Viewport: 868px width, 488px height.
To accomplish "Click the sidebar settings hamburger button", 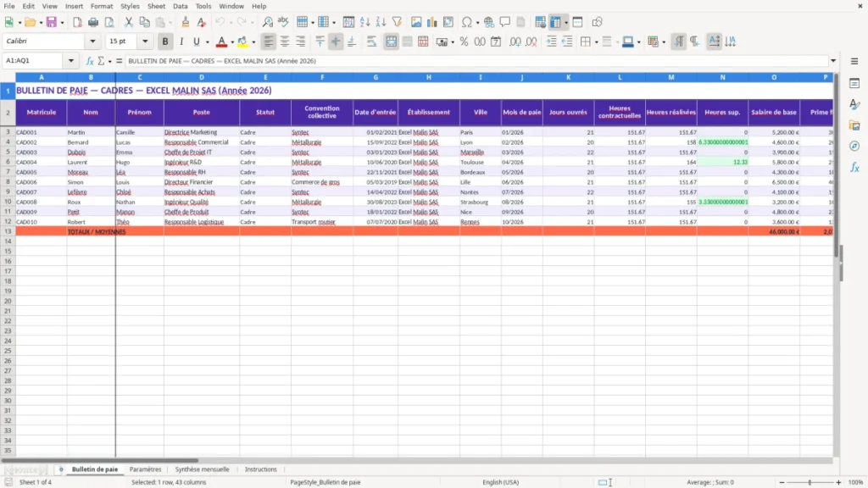I will 854,61.
